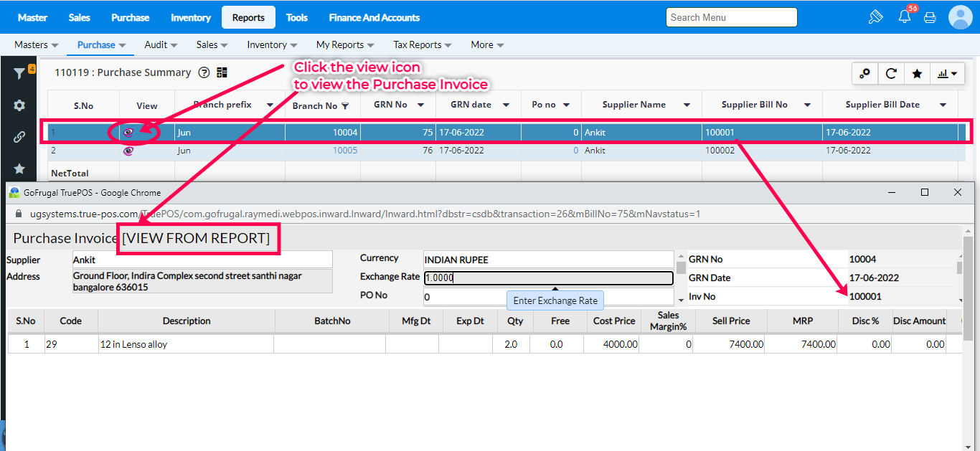
Task: Click the PO No field in invoice
Action: [x=548, y=296]
